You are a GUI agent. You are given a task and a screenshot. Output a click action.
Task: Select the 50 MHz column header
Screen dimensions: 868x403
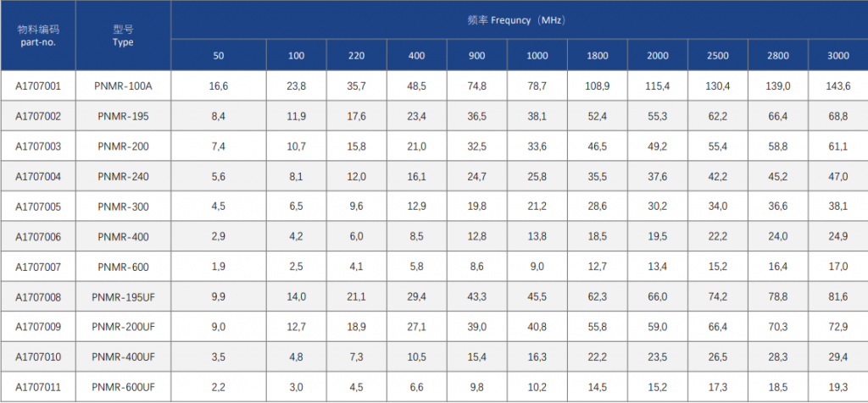(x=219, y=55)
